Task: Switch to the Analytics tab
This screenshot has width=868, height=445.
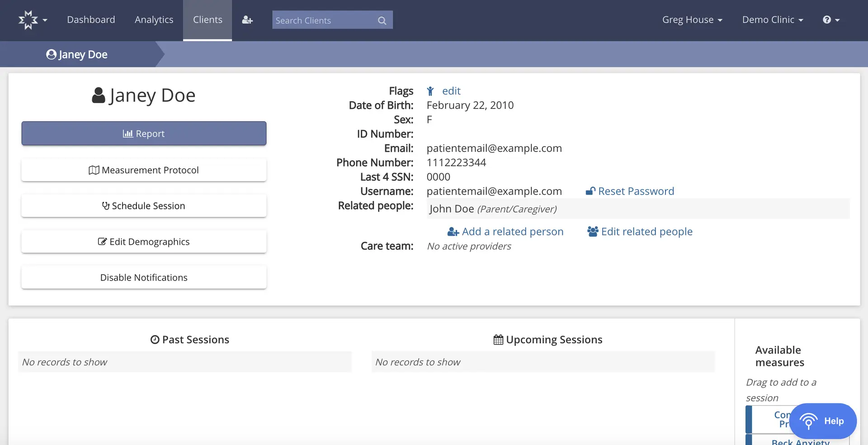Action: (x=154, y=19)
